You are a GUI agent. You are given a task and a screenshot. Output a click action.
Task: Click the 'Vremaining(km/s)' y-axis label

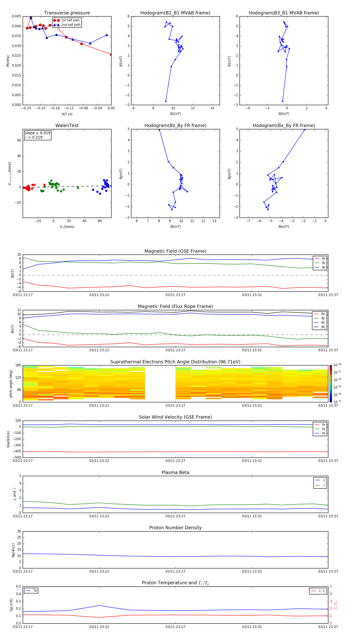point(10,173)
